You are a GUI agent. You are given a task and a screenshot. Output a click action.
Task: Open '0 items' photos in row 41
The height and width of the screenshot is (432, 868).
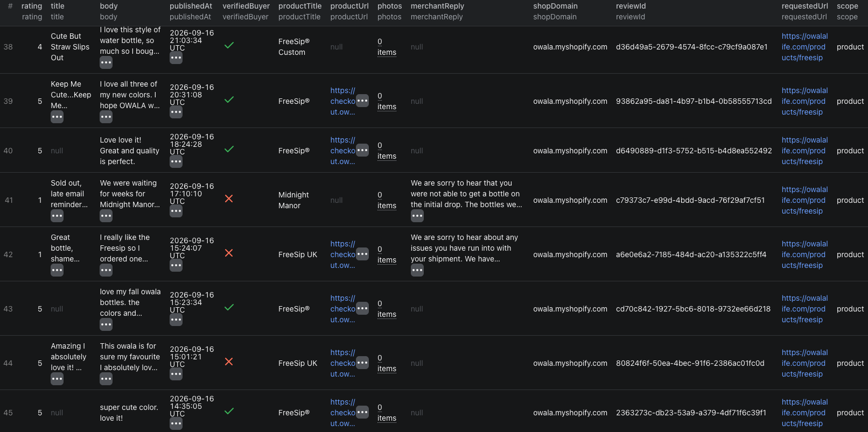coord(387,200)
